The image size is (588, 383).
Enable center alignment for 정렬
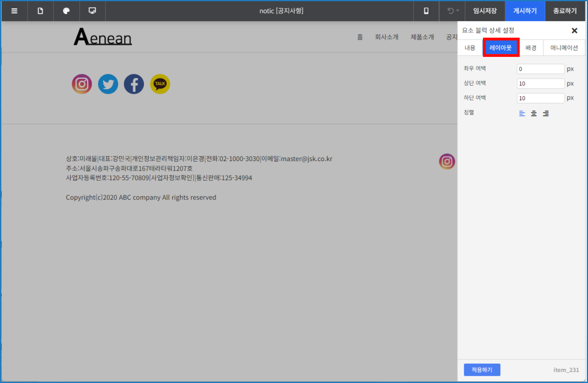coord(533,113)
